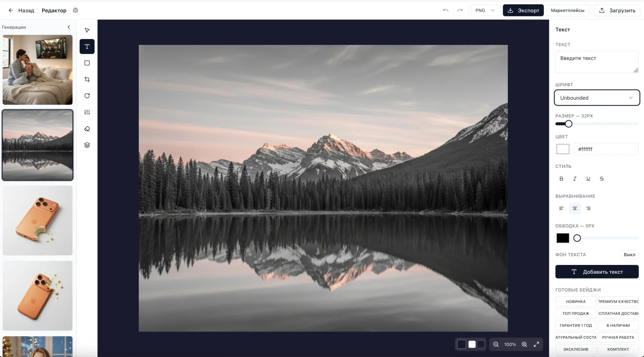
Task: Open the Маркетплейсы menu
Action: pos(568,10)
